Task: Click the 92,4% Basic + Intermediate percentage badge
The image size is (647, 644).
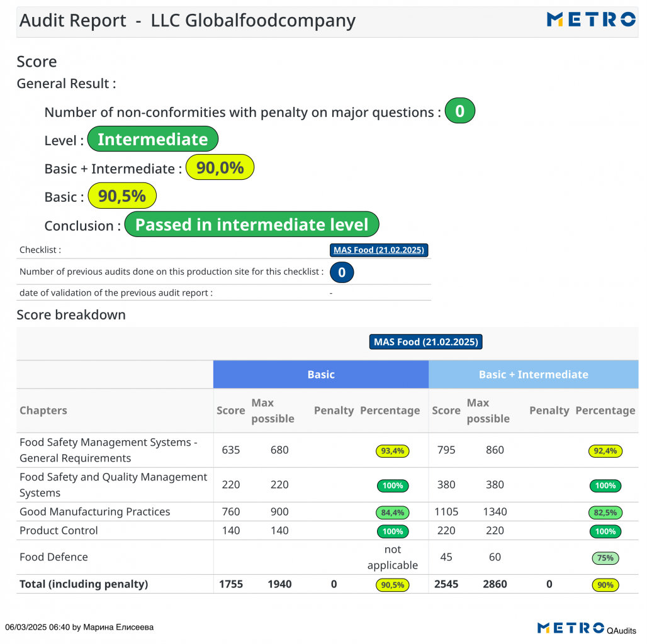Action: [605, 451]
